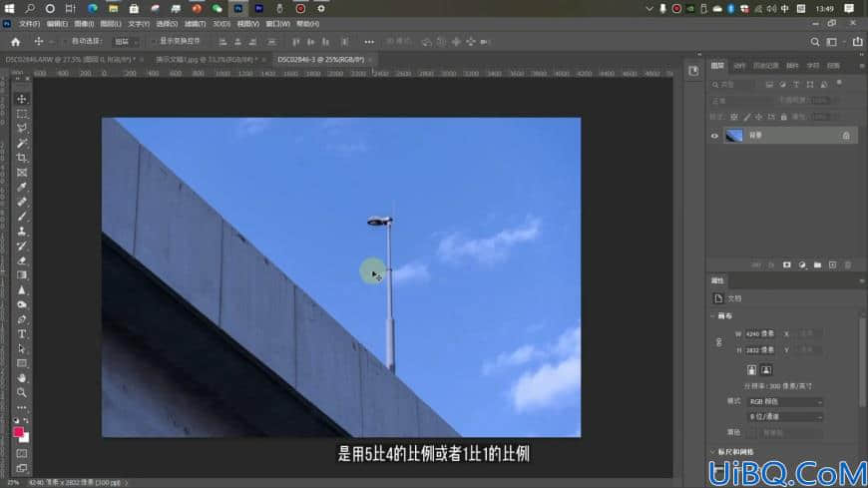Click the canvas width W field
The image size is (868, 488).
[x=759, y=334]
